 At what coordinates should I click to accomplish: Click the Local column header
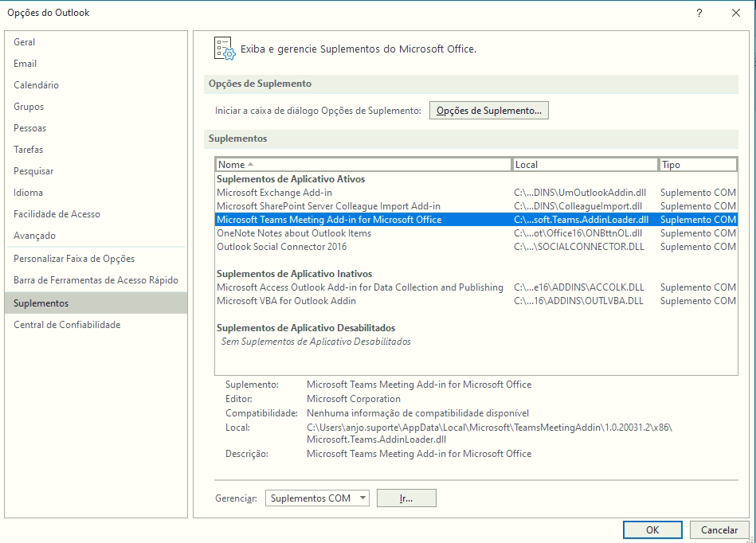tap(585, 165)
